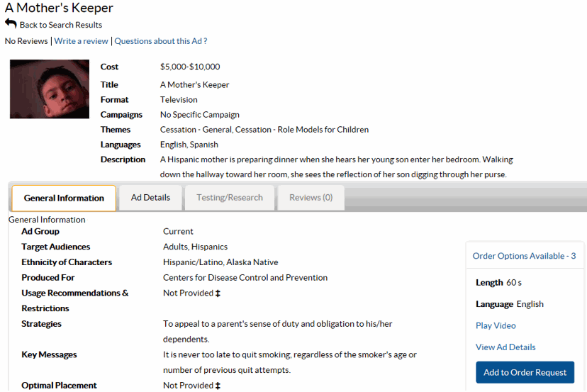
Task: Click the back arrow icon
Action: (x=11, y=24)
